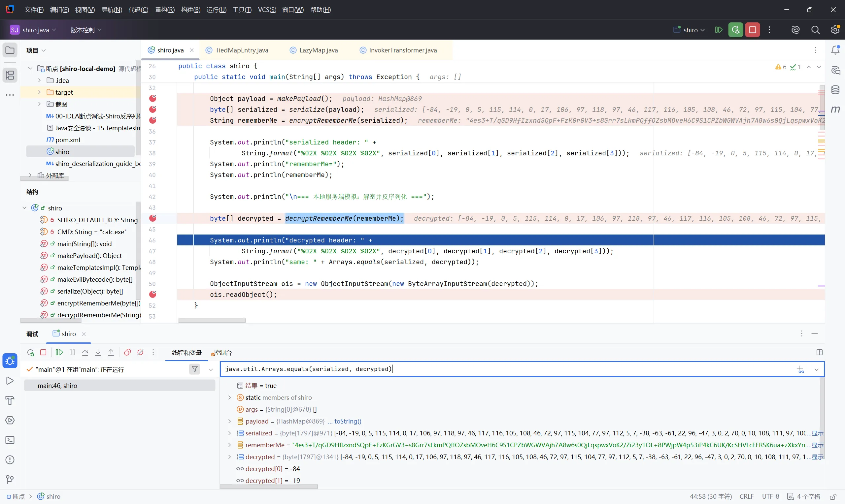Viewport: 845px width, 504px height.
Task: Resume program from the top toolbar
Action: (719, 30)
